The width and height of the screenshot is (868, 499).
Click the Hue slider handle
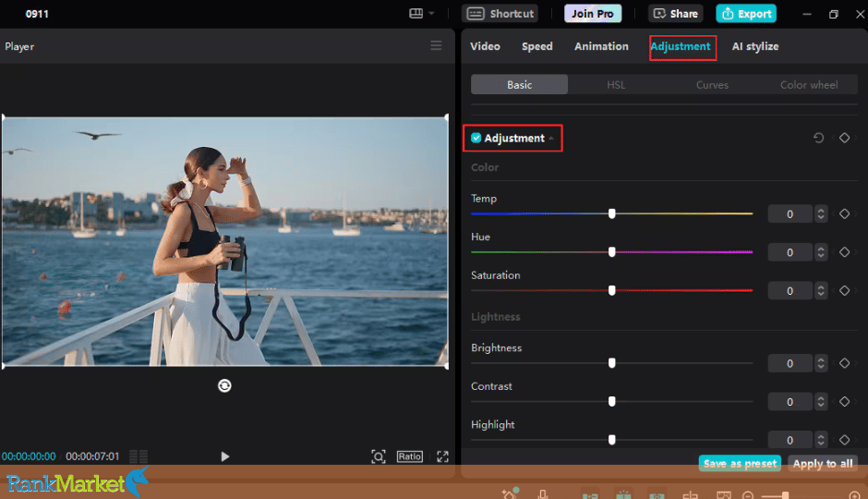(x=611, y=252)
